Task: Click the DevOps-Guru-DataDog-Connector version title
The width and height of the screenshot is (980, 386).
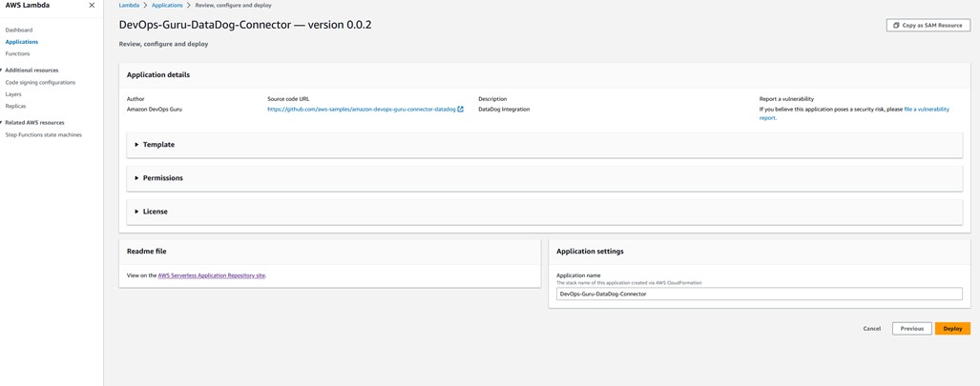Action: pyautogui.click(x=246, y=25)
